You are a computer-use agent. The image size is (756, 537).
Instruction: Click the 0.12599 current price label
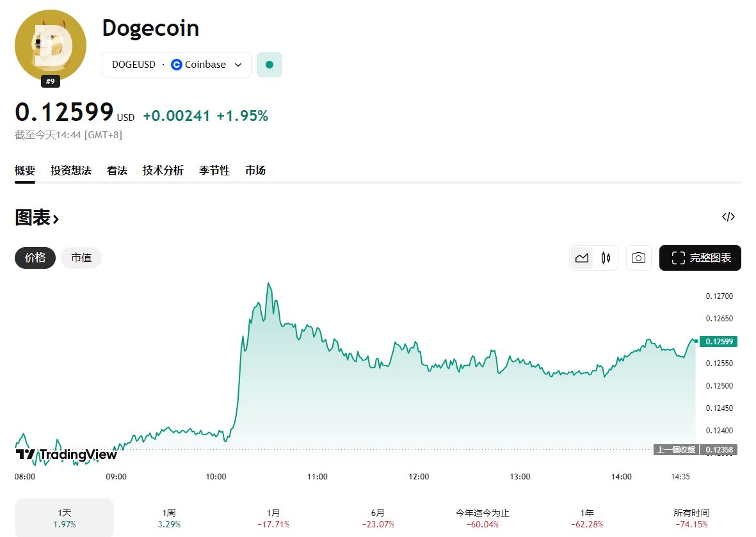click(718, 342)
